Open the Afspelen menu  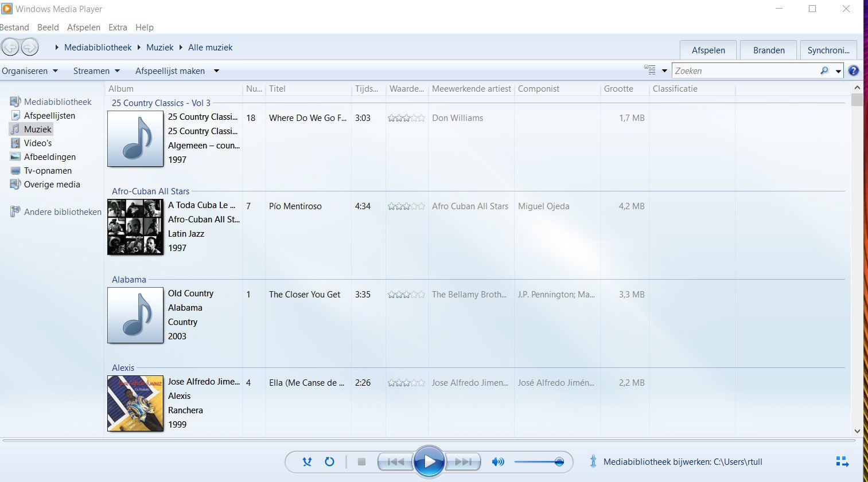pos(84,28)
